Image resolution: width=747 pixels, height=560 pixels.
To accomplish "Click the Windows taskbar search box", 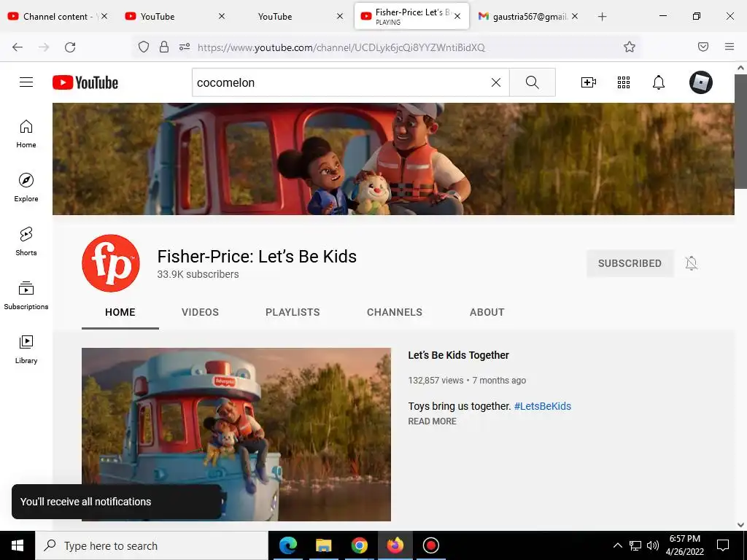I will tap(152, 545).
